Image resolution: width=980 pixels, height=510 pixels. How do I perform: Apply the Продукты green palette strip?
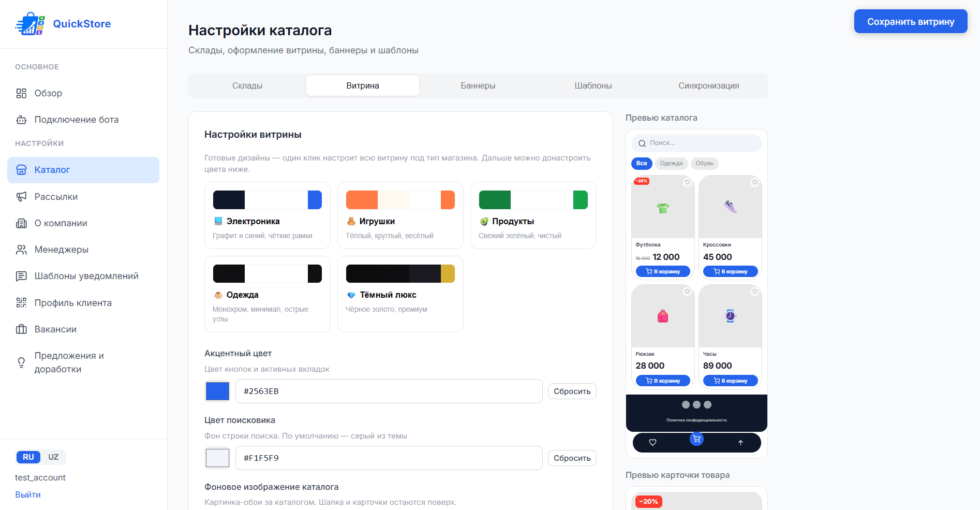click(x=533, y=200)
